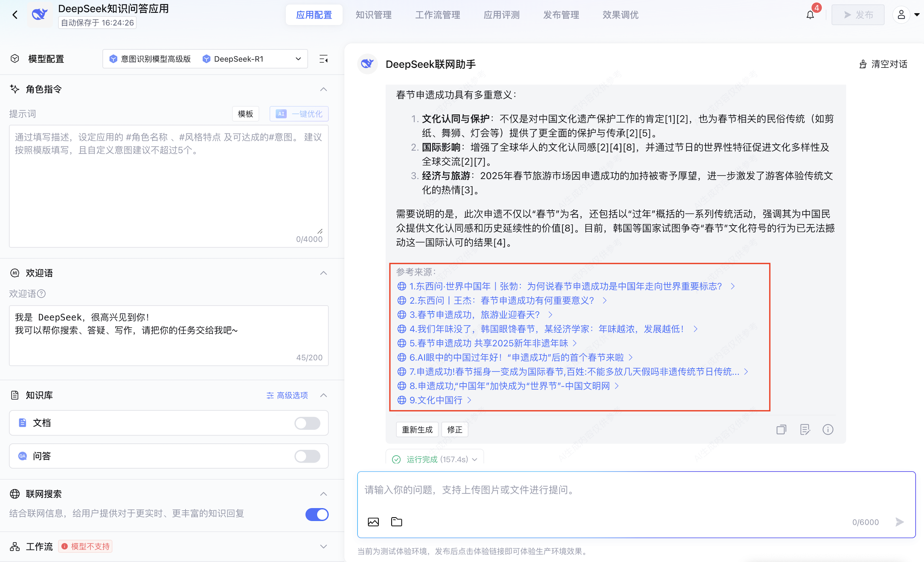Click the DeepSeek app logo in the header
Image resolution: width=924 pixels, height=562 pixels.
click(x=40, y=15)
